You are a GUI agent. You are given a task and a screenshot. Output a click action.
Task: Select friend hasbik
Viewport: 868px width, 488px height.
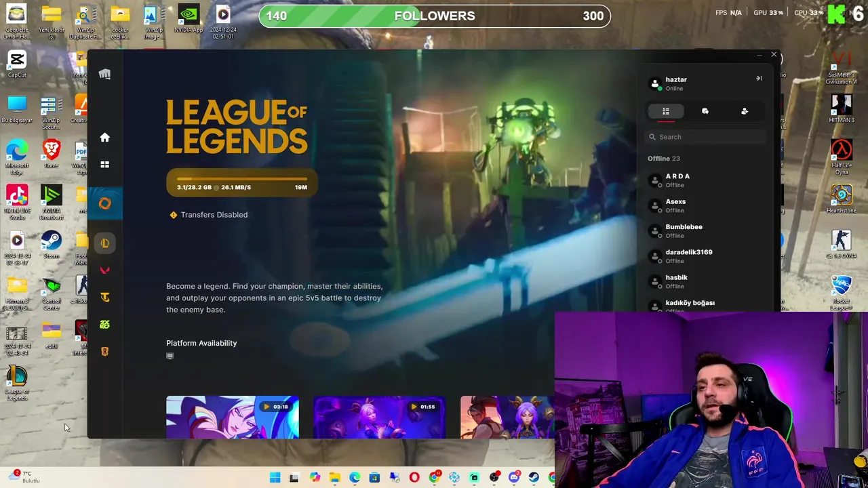705,281
